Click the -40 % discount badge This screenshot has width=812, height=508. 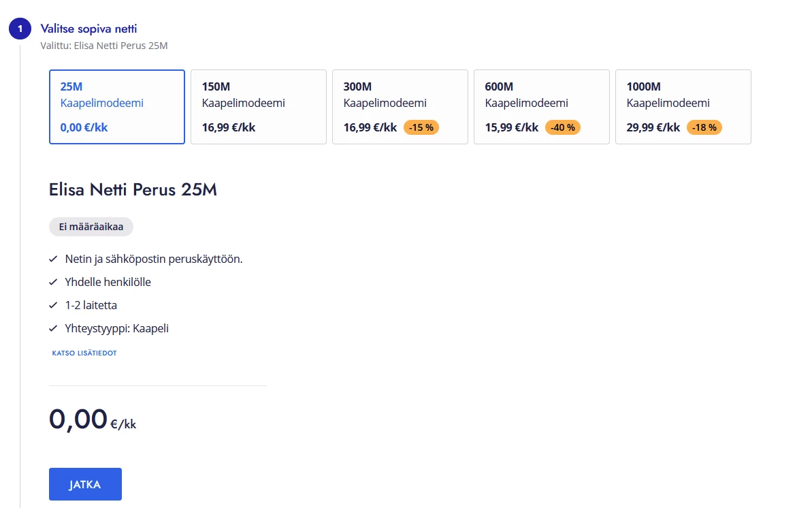click(563, 127)
